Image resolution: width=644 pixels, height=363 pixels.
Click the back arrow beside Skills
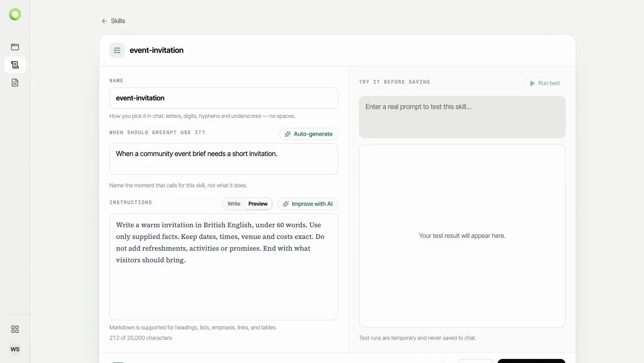(104, 21)
